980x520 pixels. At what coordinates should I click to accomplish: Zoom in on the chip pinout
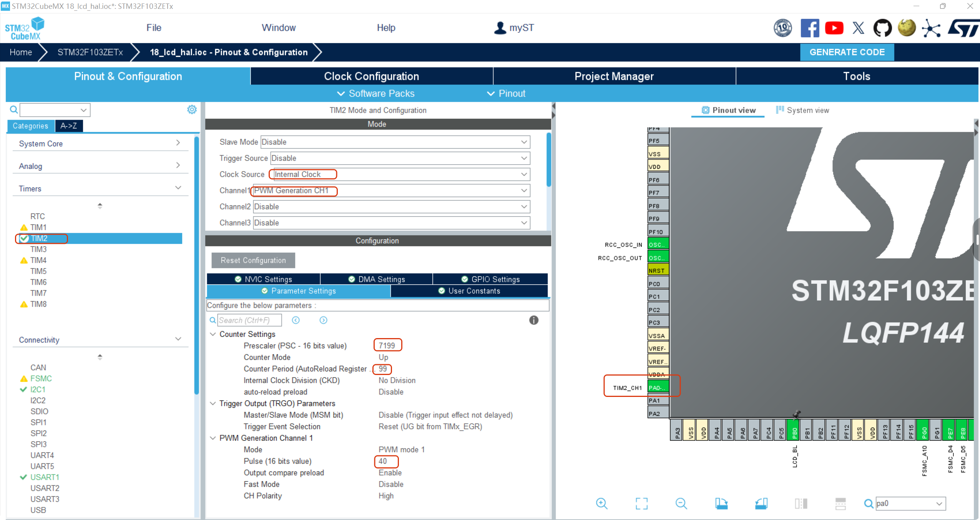pyautogui.click(x=601, y=503)
